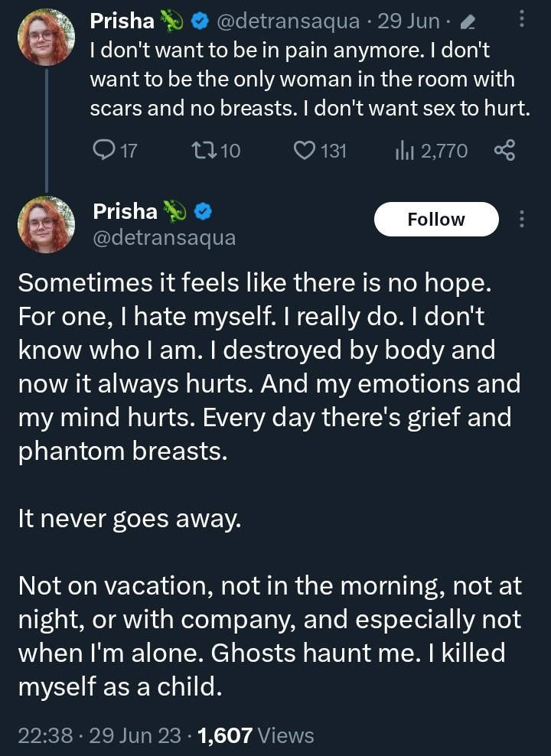Open the 22:38 timestamp link
This screenshot has width=551, height=756.
click(45, 735)
